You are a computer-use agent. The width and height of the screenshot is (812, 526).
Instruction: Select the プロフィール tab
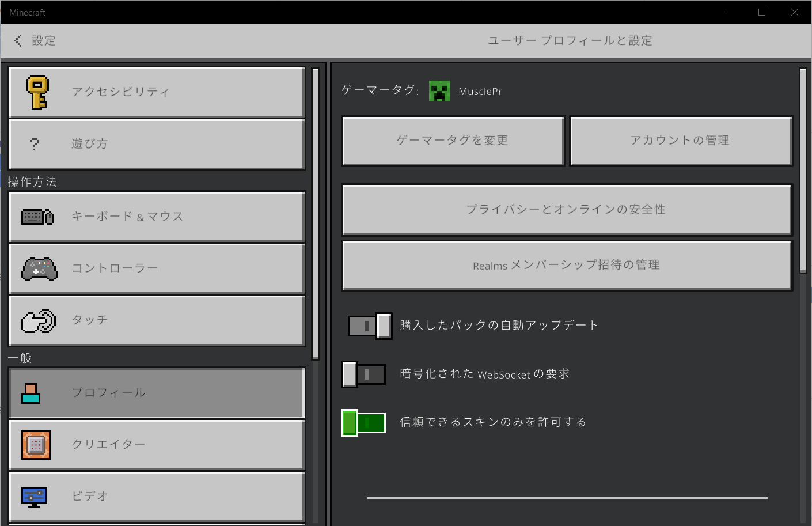tap(157, 393)
